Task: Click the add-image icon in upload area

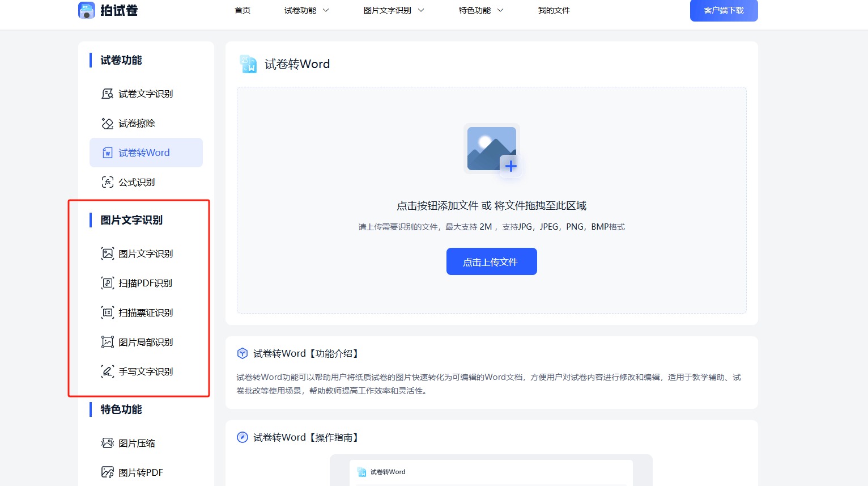Action: point(492,150)
